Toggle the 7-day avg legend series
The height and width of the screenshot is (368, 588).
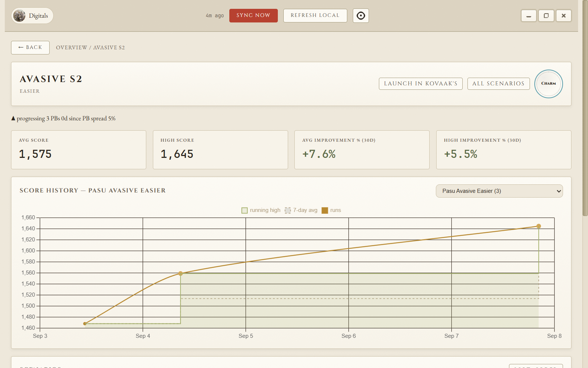tap(301, 210)
